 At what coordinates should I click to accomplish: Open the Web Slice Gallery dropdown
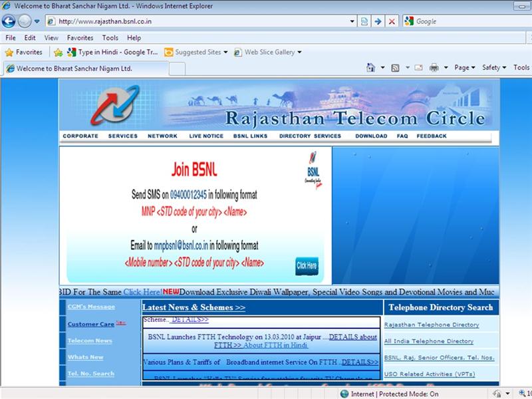(x=273, y=52)
